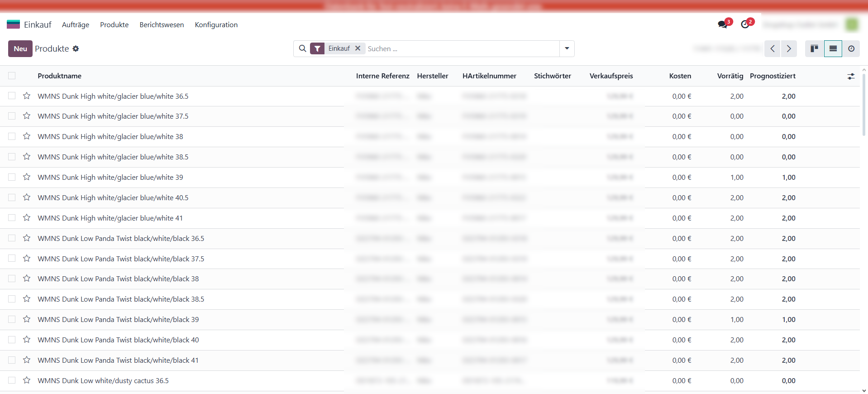Image resolution: width=868 pixels, height=394 pixels.
Task: Click the Neu button
Action: [20, 48]
